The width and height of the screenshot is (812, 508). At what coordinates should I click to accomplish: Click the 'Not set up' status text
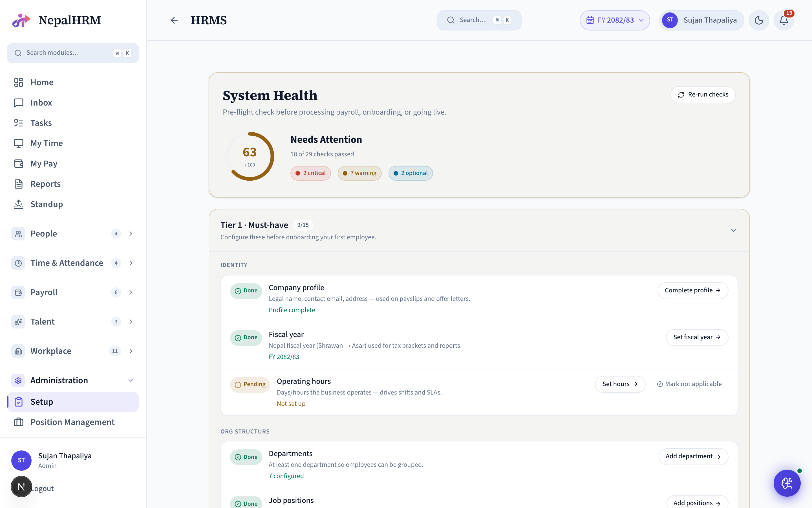click(291, 404)
